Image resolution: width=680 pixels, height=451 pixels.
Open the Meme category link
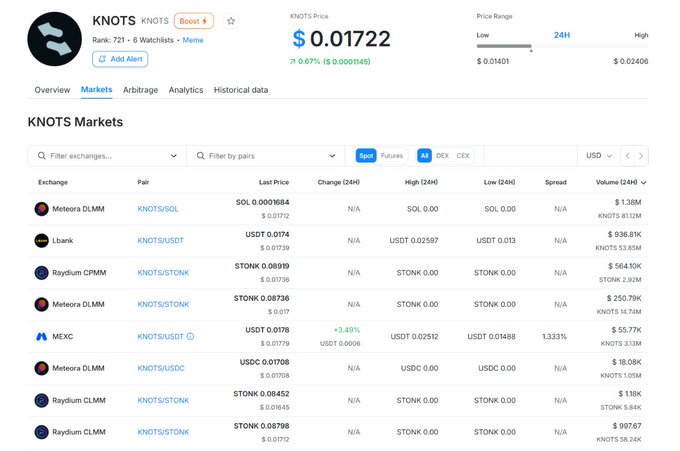[x=193, y=40]
